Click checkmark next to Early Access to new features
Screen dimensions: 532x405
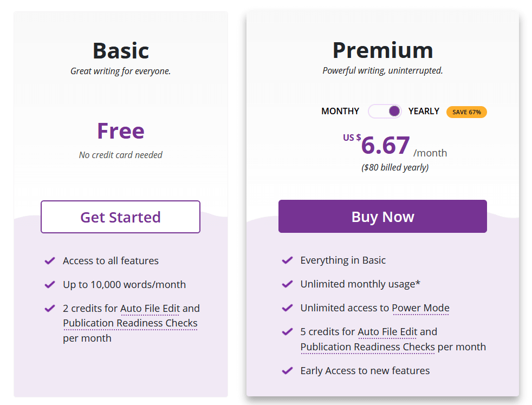287,371
